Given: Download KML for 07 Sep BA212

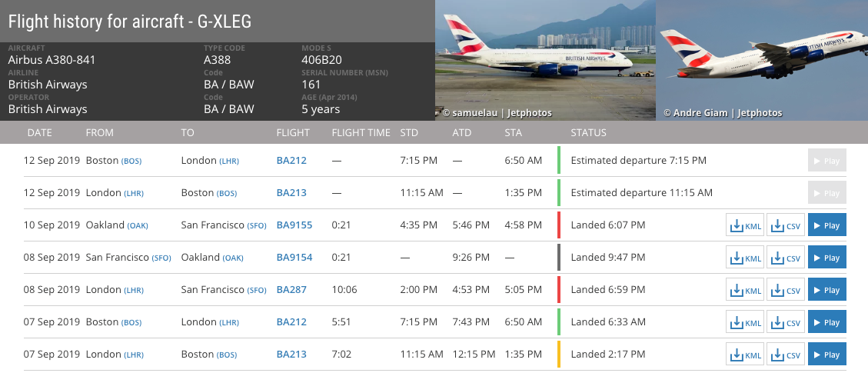Looking at the screenshot, I should [x=745, y=322].
